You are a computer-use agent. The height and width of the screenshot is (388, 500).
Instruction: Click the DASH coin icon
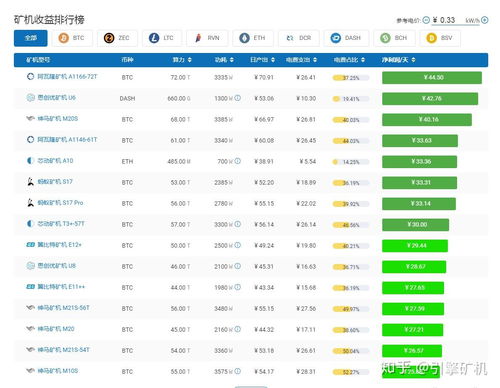tap(336, 38)
